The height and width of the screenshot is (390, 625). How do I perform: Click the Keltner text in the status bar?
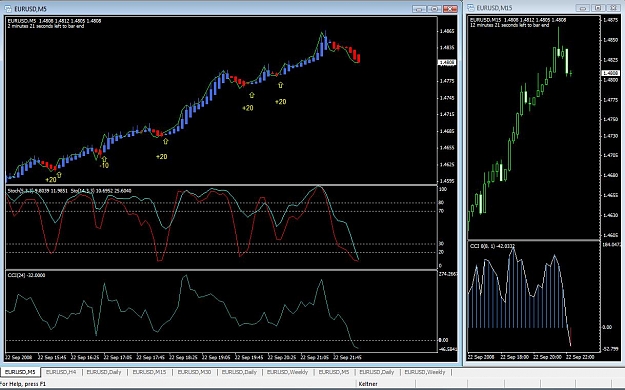click(368, 384)
